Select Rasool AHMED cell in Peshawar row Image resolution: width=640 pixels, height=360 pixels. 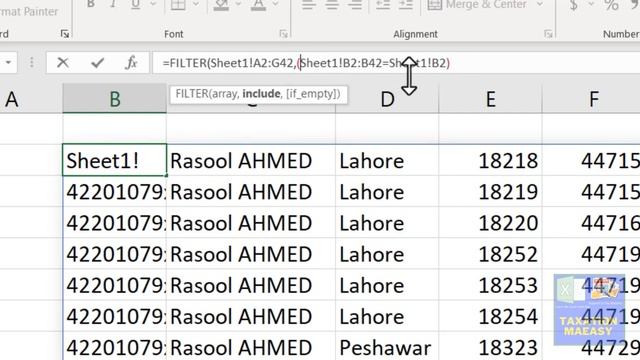pyautogui.click(x=251, y=348)
